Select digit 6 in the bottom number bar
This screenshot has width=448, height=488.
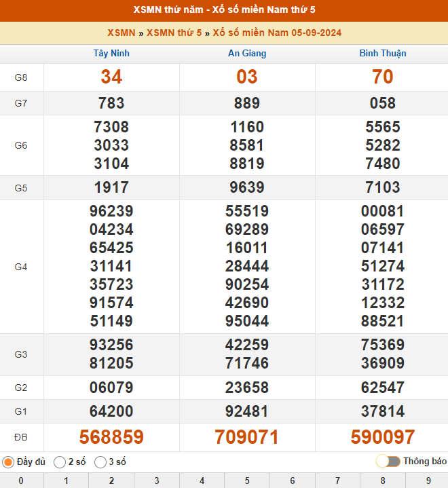click(x=293, y=481)
